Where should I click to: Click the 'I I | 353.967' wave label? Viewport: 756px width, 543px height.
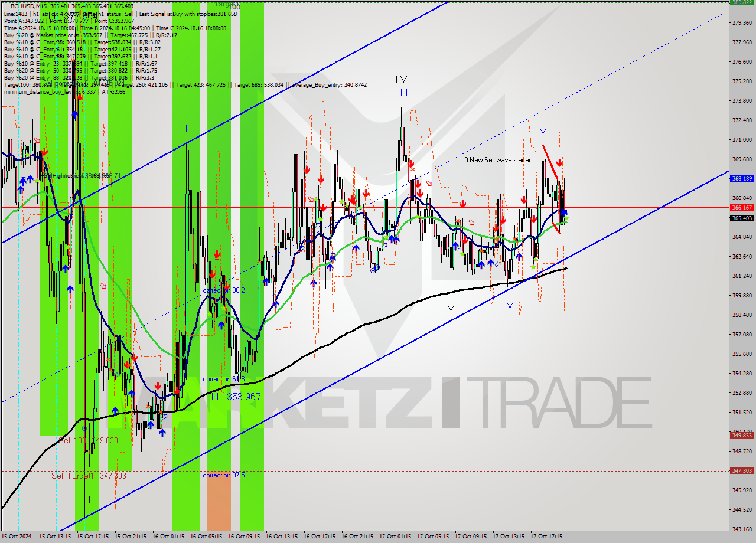[236, 397]
